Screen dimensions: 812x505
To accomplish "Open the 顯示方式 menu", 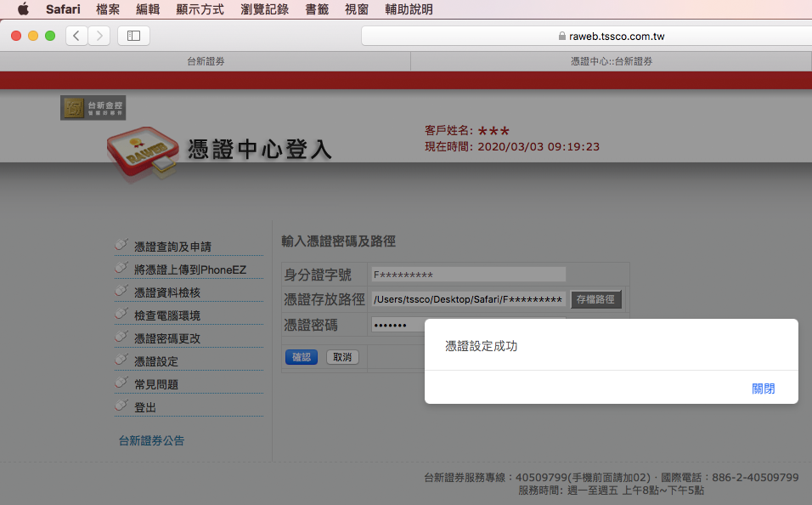I will point(200,9).
